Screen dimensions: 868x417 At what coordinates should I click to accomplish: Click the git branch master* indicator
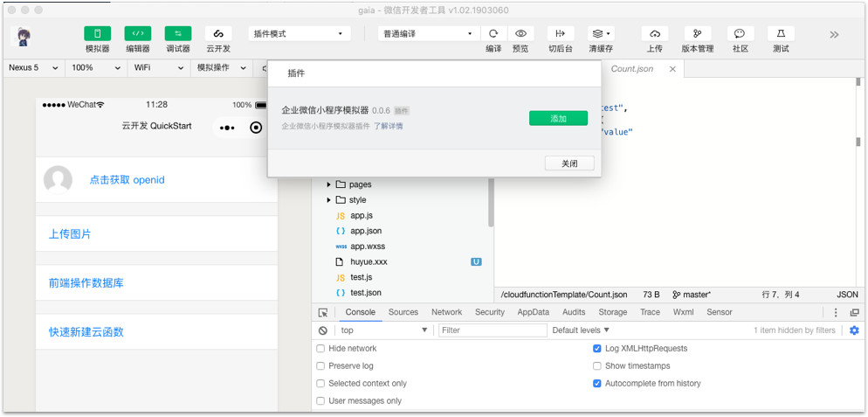click(692, 295)
